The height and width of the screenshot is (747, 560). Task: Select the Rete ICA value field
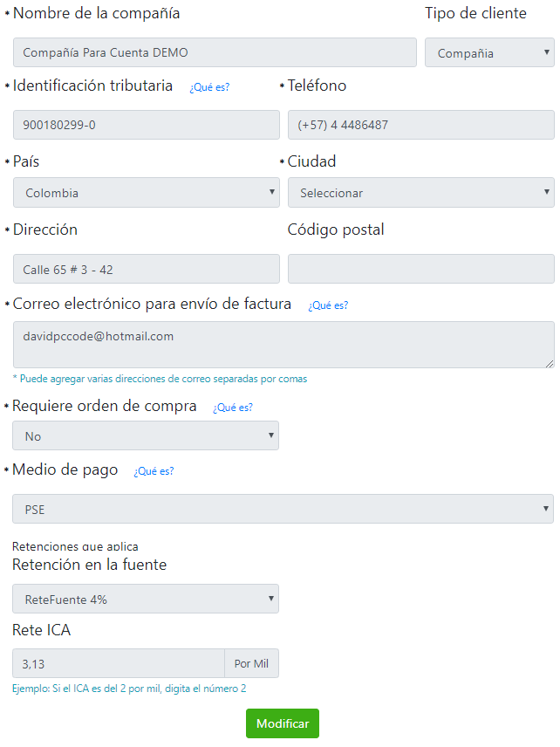coord(117,663)
